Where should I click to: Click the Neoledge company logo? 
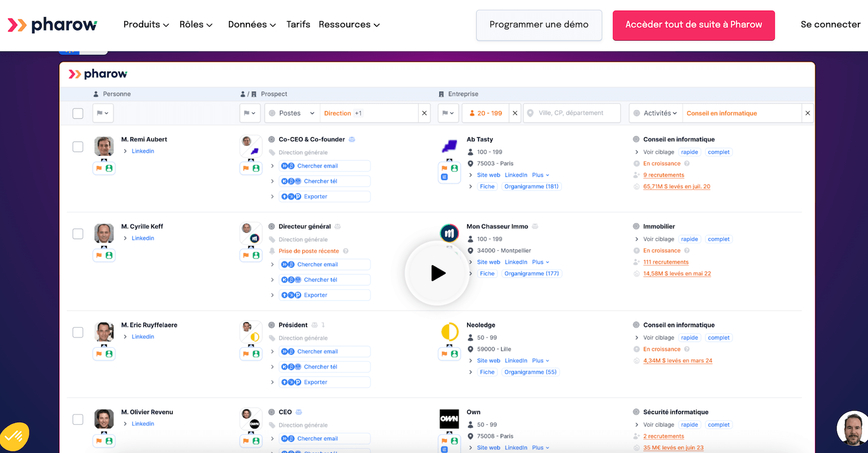(449, 332)
